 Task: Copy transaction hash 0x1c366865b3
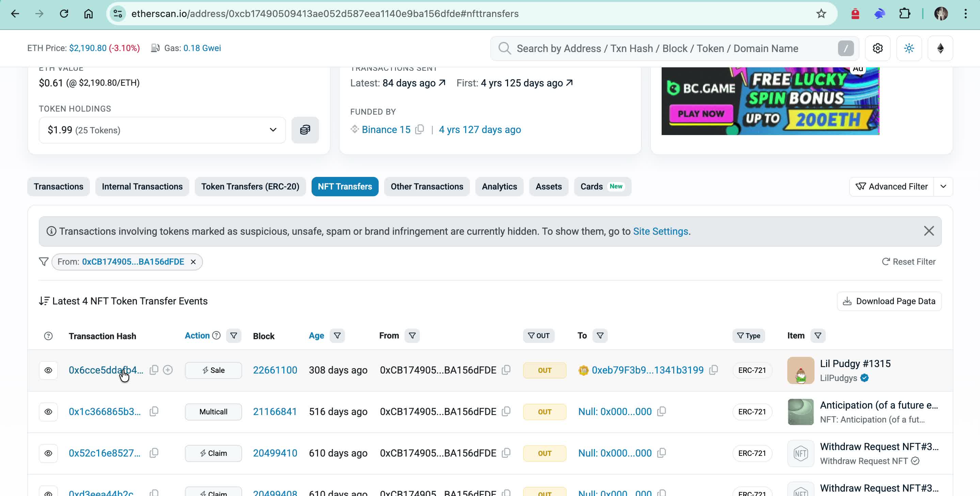[154, 411]
